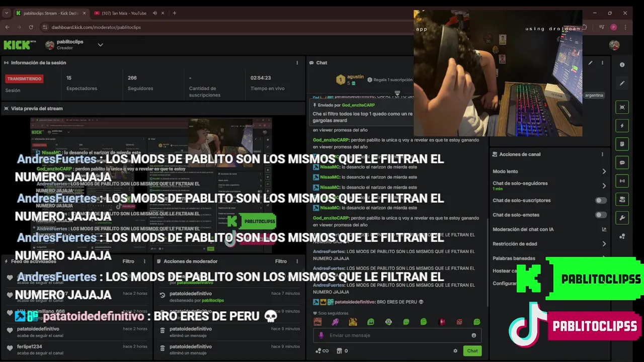The width and height of the screenshot is (644, 362).
Task: Switch to Tan Mala YouTube tab
Action: [x=123, y=13]
